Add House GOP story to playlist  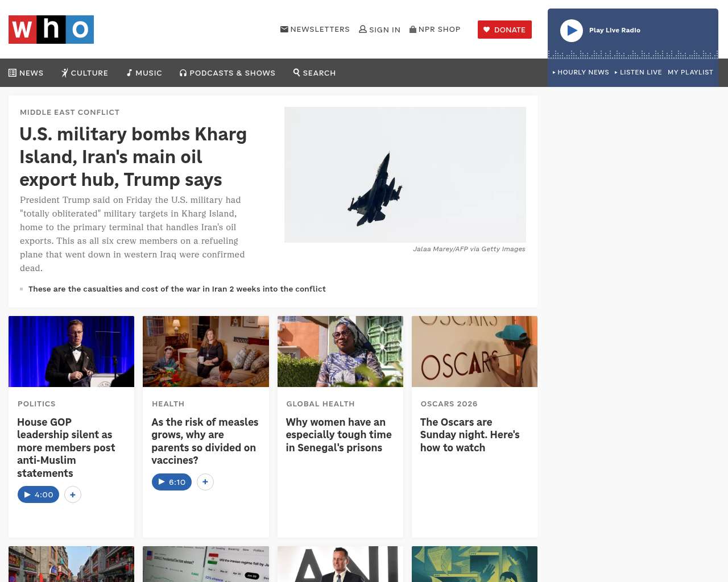tap(73, 494)
